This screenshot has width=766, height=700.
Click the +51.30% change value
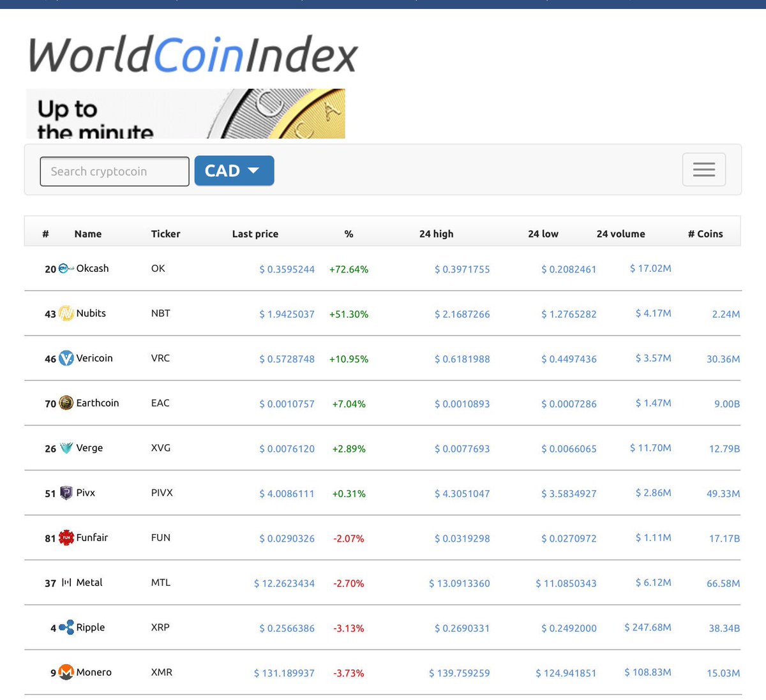pos(349,314)
